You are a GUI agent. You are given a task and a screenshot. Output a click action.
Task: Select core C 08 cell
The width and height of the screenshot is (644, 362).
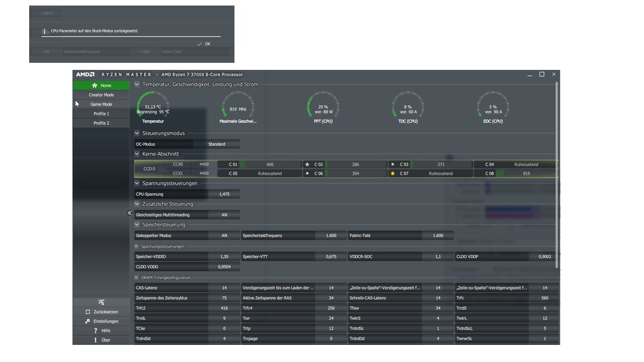coord(516,173)
